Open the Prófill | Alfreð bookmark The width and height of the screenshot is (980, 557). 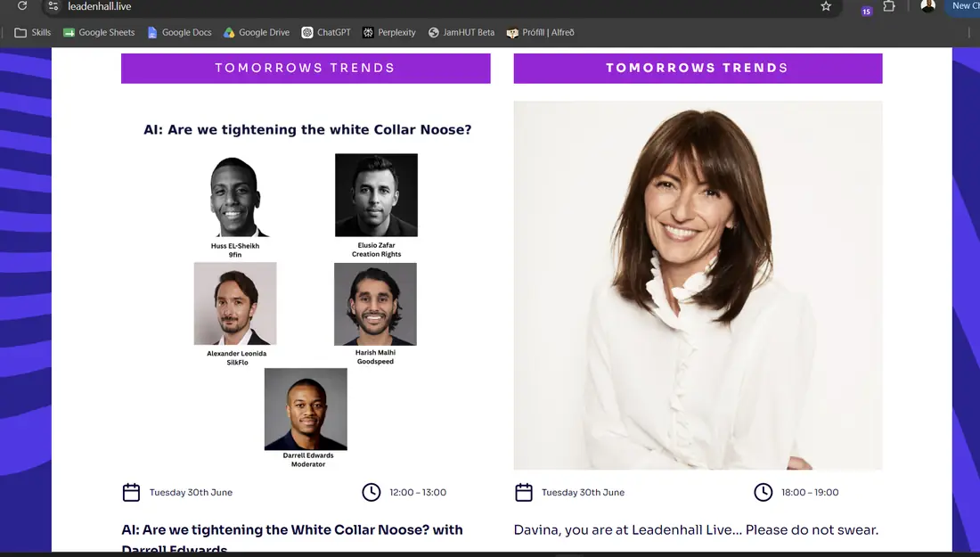541,32
